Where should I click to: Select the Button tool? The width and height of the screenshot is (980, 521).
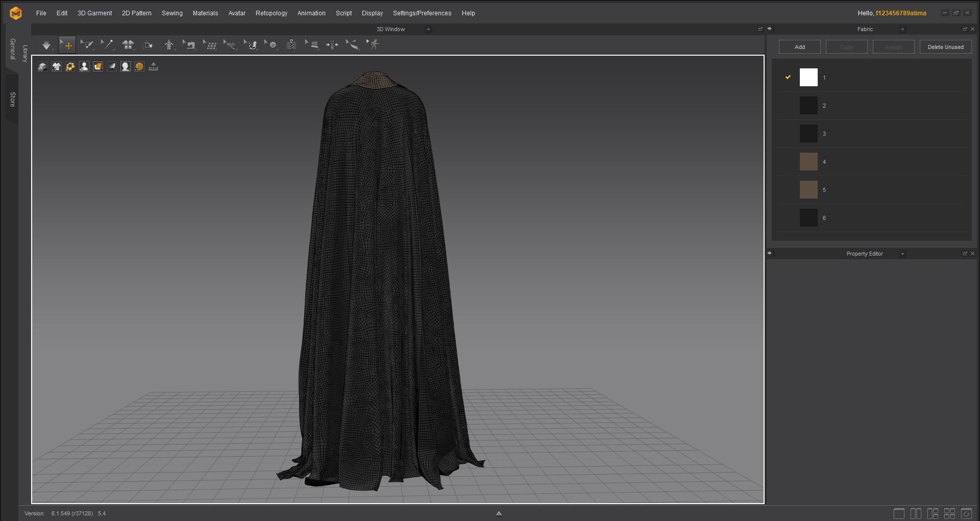click(271, 45)
